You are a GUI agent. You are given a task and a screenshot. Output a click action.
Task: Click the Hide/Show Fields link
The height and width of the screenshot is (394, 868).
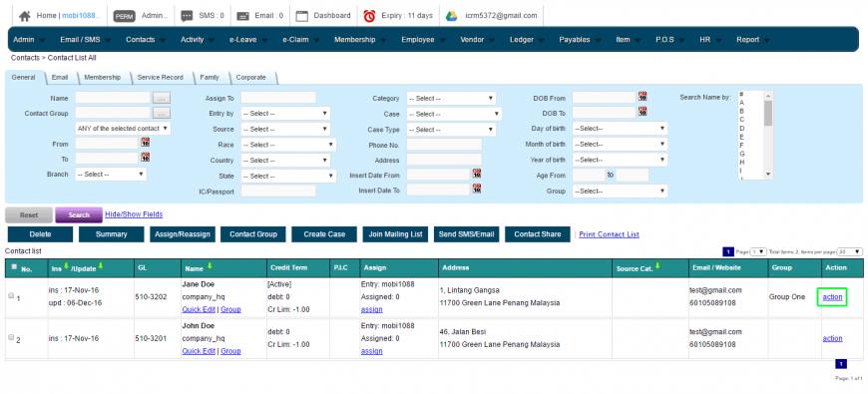point(134,214)
